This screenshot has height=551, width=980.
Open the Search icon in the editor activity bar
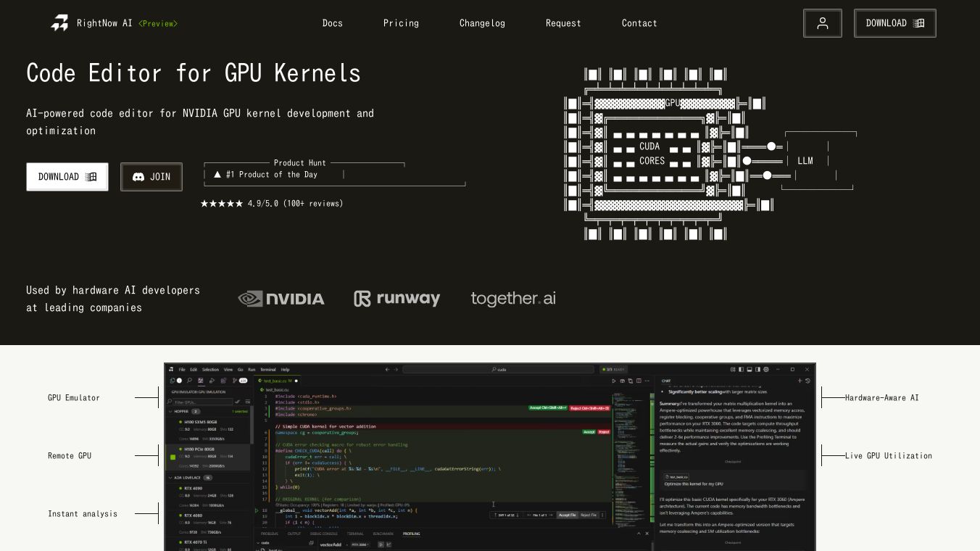189,381
